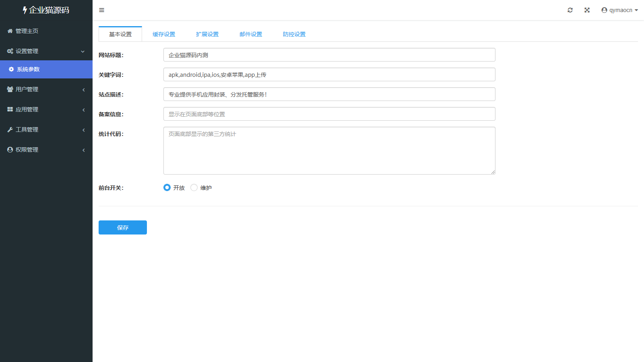Switch to the 缓存设置 tab

164,34
